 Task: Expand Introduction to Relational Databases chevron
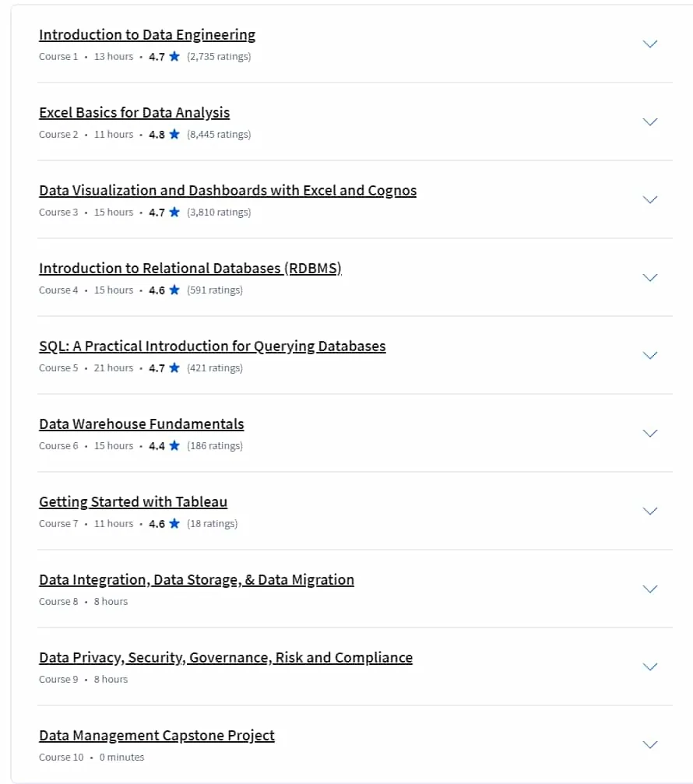click(649, 277)
